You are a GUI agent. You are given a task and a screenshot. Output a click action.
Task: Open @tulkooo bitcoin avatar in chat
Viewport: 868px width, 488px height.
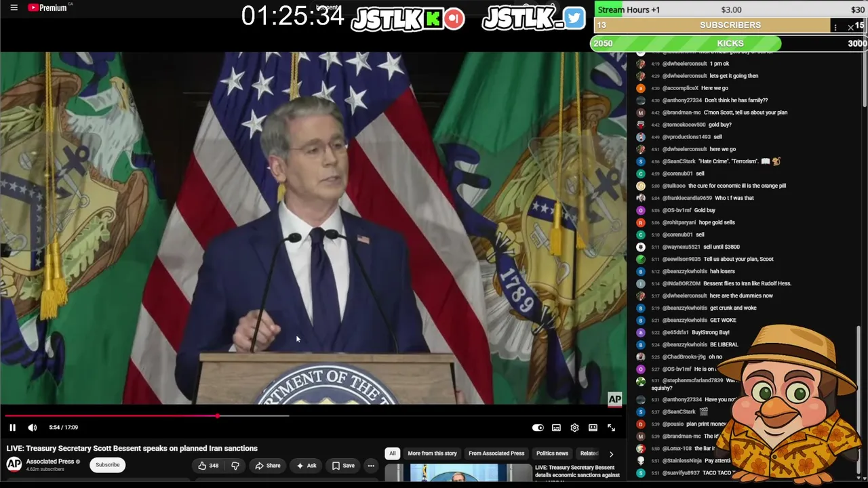[x=640, y=186]
